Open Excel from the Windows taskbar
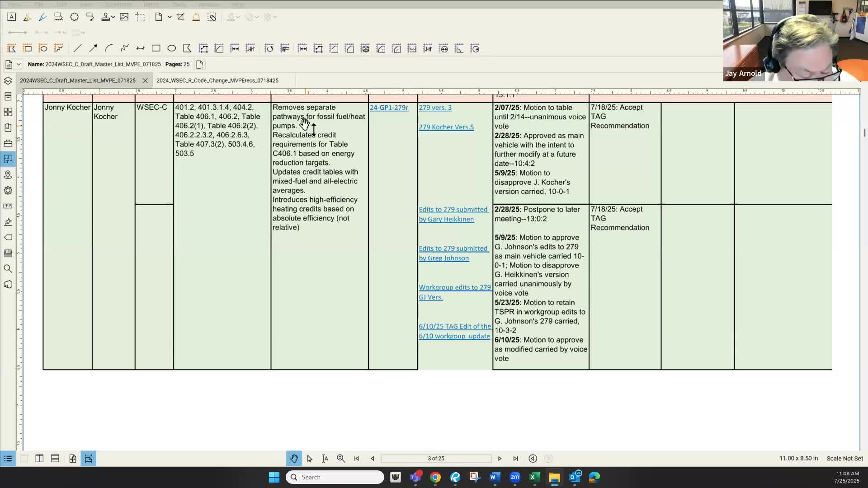868x488 pixels. (534, 477)
